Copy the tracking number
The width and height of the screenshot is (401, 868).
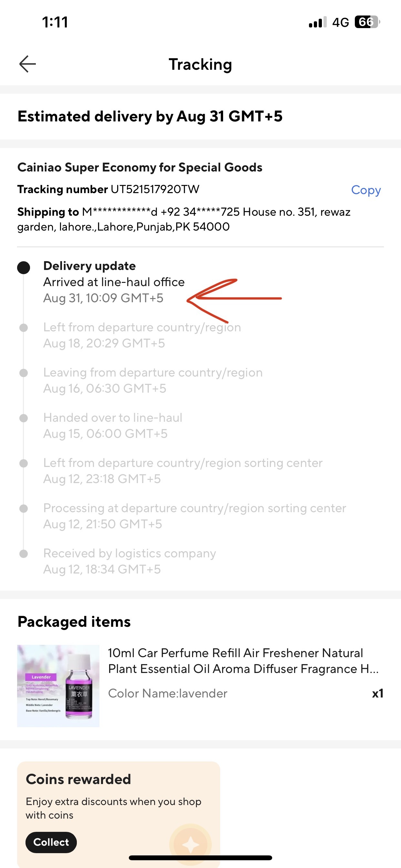pyautogui.click(x=365, y=190)
